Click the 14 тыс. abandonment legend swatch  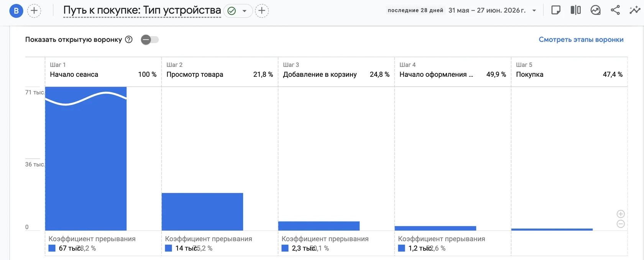click(168, 248)
